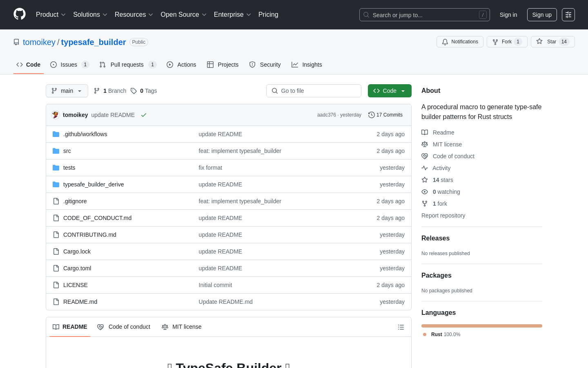Open 'fix format' commit message
The height and width of the screenshot is (368, 588).
[x=210, y=168]
